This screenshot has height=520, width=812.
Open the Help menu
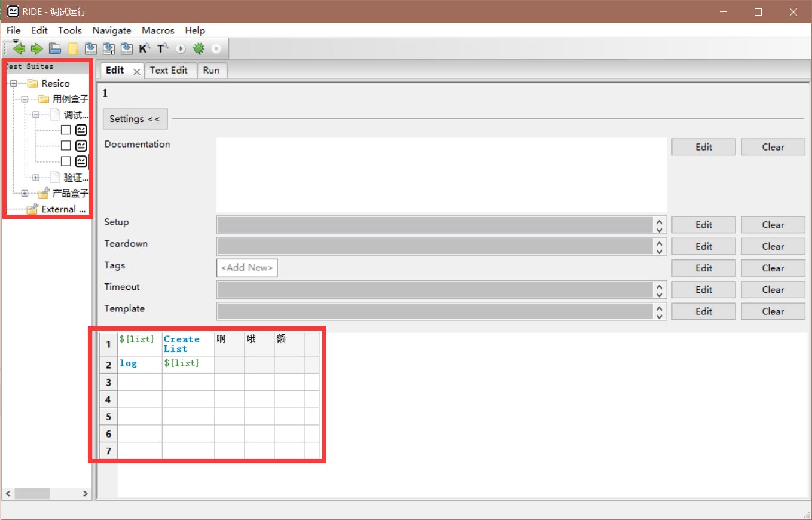pos(195,30)
